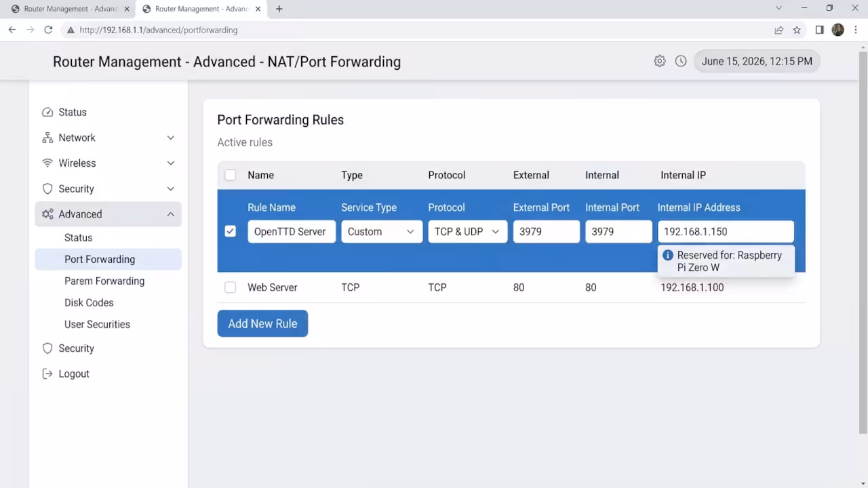Click the Internal IP column header

click(x=683, y=175)
